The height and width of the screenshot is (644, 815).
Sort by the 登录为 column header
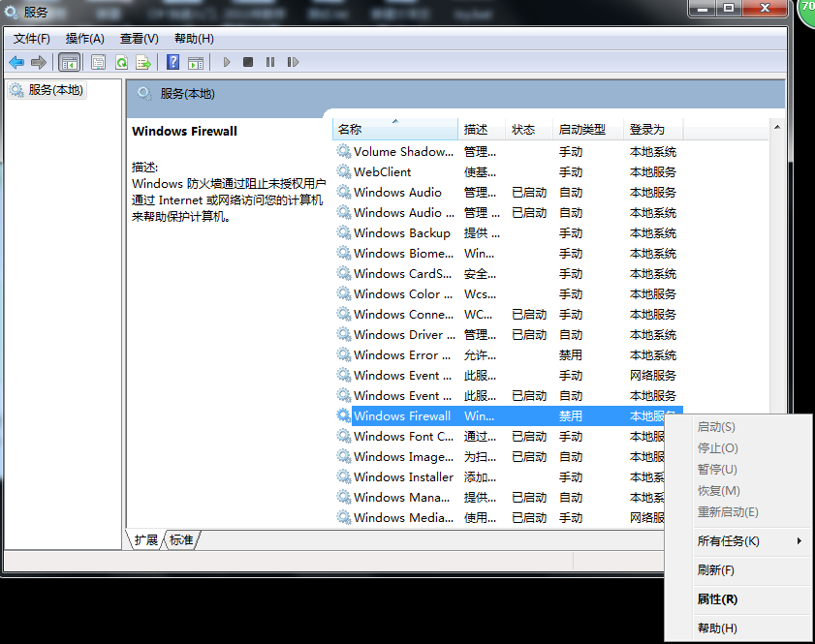[653, 130]
